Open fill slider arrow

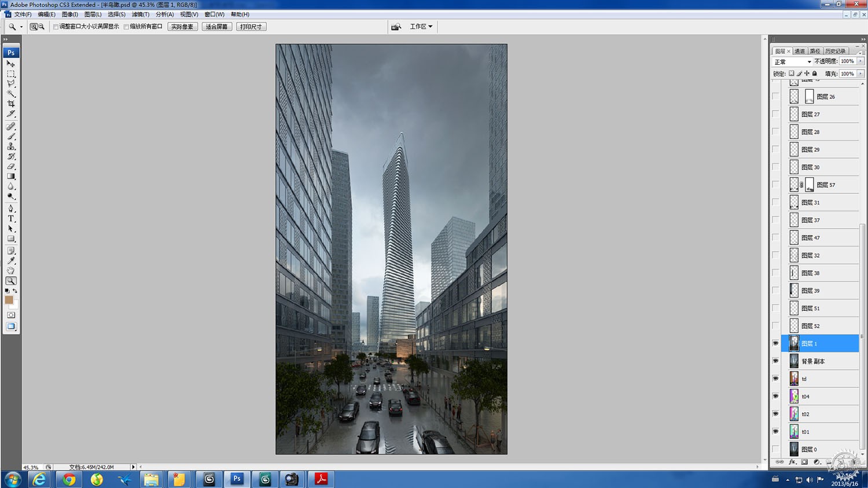pos(860,74)
